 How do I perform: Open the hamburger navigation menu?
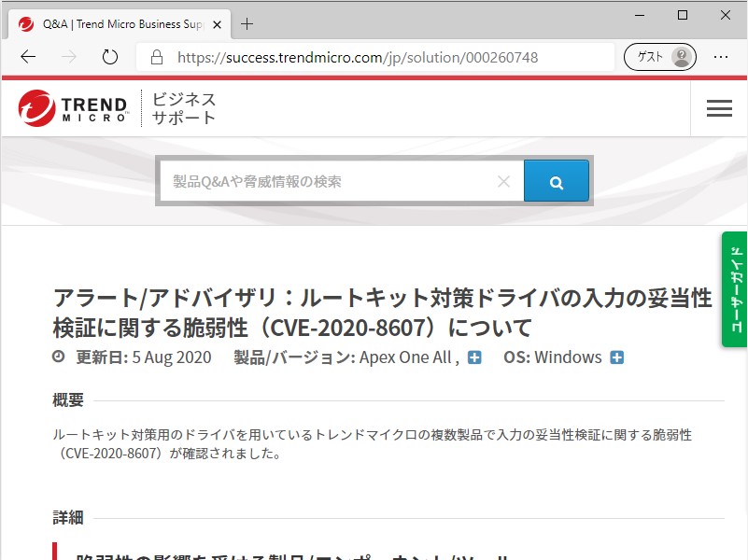tap(719, 108)
